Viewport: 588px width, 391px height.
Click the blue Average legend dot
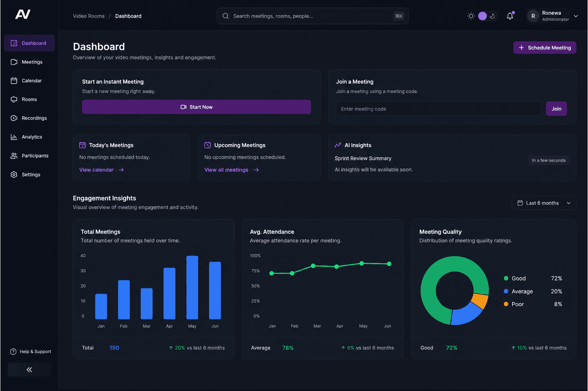[506, 291]
